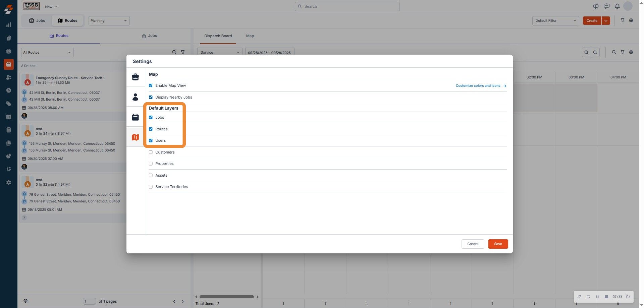Open the top-bar filter funnel icon
Screen dimensions: 644x308
(623, 20)
